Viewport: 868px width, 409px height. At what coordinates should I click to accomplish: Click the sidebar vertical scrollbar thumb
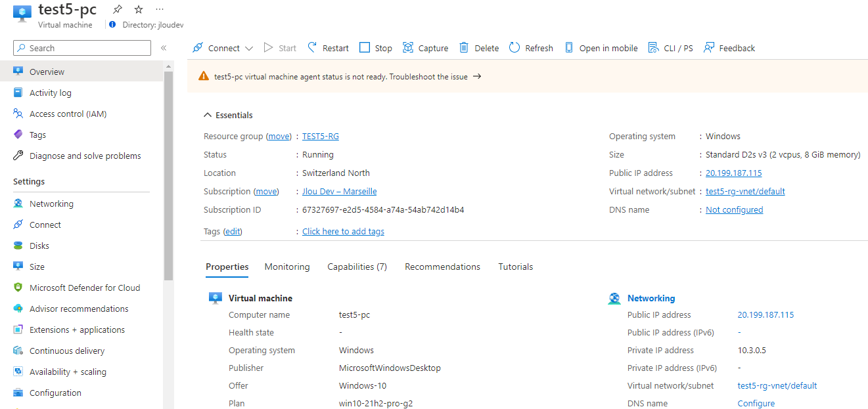pyautogui.click(x=168, y=176)
